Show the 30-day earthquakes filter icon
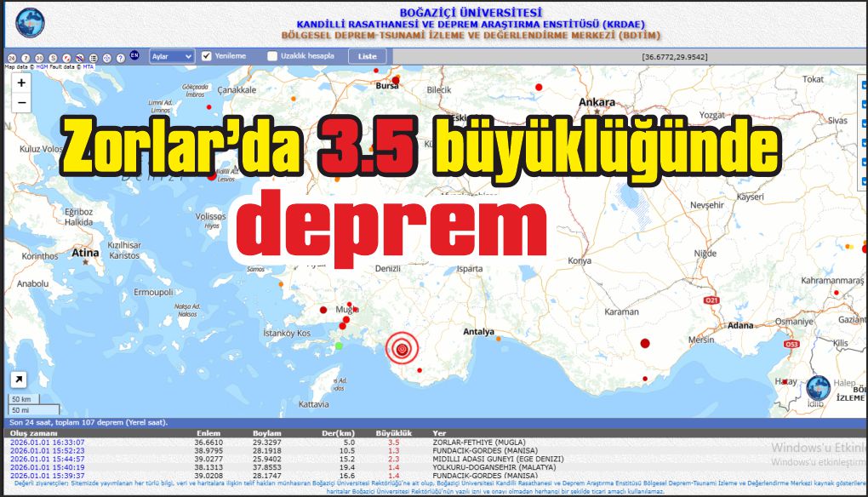The image size is (868, 497). [x=39, y=57]
